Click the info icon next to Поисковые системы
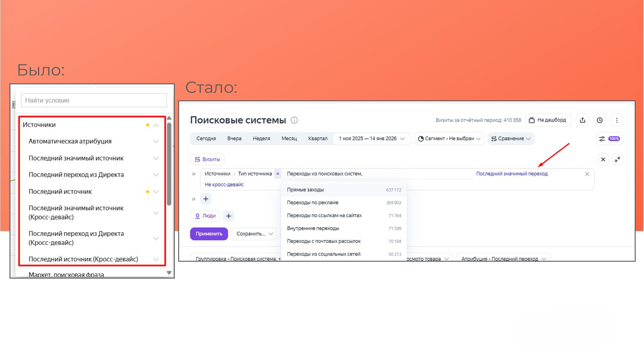644x362 pixels. (x=294, y=120)
